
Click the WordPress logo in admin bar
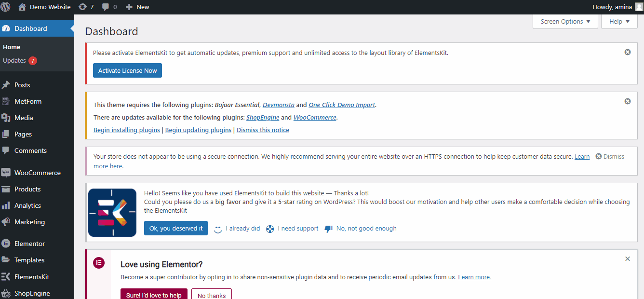(6, 7)
